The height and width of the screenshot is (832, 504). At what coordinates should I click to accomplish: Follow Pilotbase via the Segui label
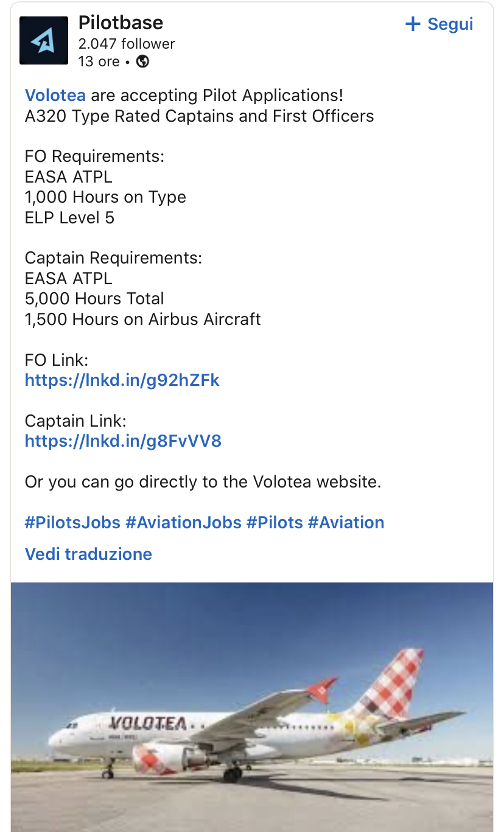(450, 24)
